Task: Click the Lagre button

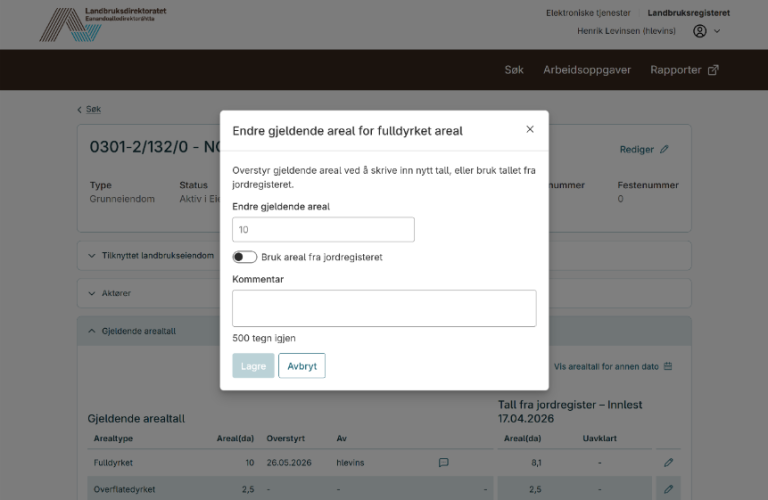Action: [x=253, y=366]
